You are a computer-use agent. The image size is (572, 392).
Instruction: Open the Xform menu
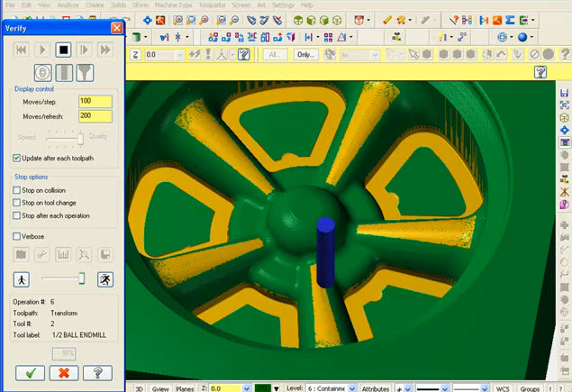click(141, 5)
